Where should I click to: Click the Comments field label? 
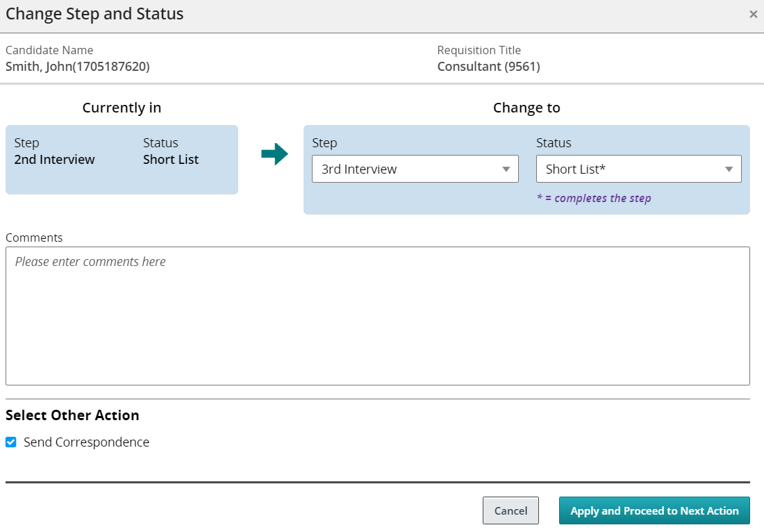(x=34, y=238)
